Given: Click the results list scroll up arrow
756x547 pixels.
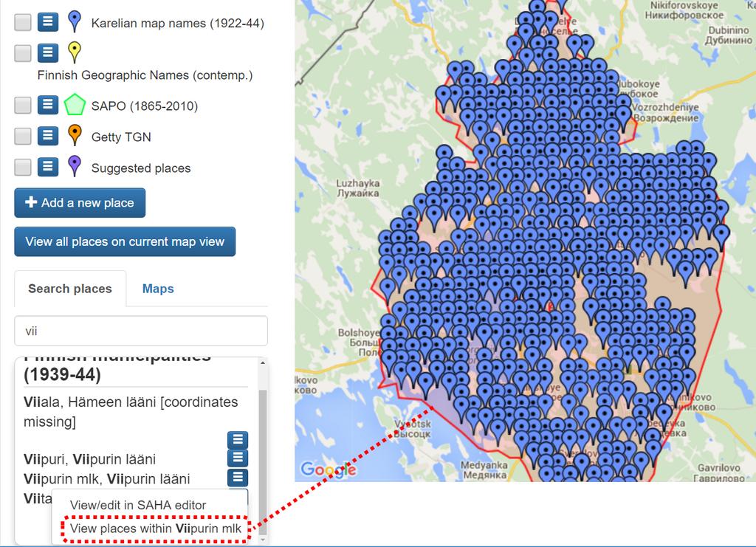Looking at the screenshot, I should (263, 362).
